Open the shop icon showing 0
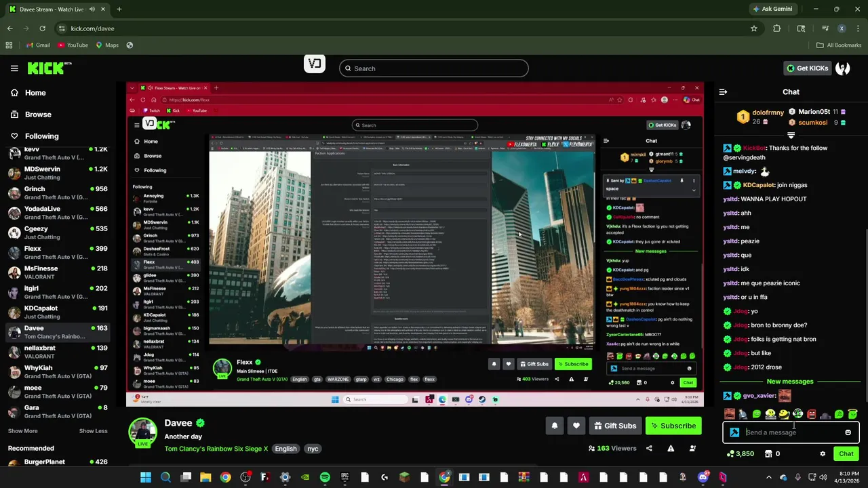 point(772,453)
